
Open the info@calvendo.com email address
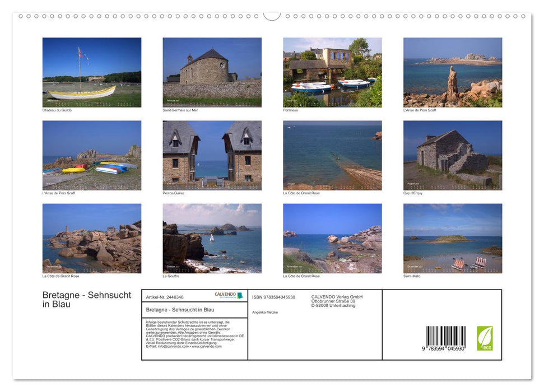click(x=173, y=346)
